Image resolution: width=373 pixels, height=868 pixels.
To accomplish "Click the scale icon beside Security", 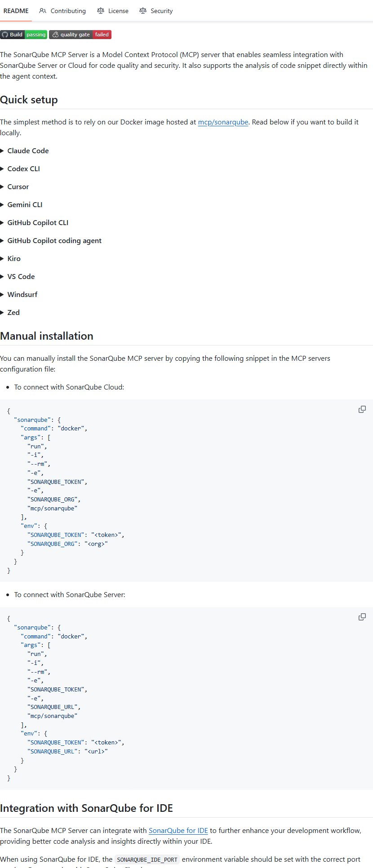I will [143, 11].
